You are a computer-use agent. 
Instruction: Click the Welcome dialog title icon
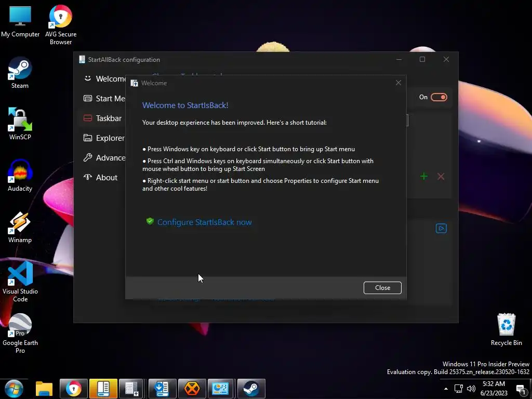coord(135,83)
